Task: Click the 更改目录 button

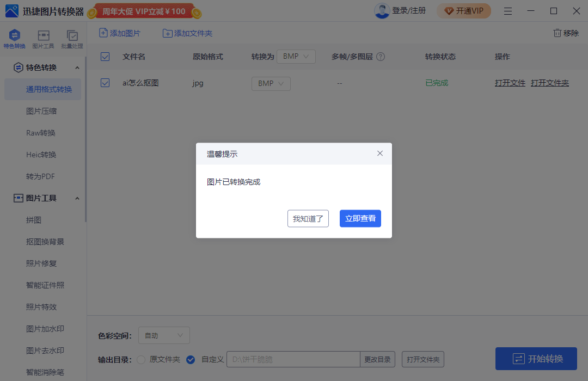Action: click(377, 359)
